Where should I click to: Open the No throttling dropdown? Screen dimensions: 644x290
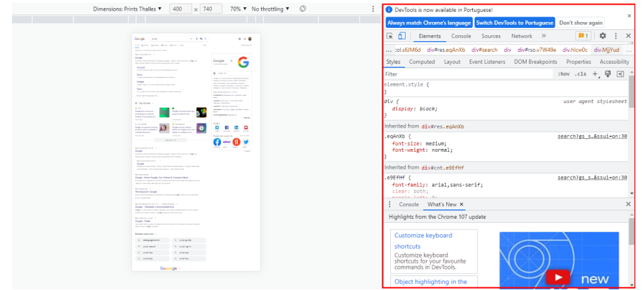pyautogui.click(x=270, y=9)
